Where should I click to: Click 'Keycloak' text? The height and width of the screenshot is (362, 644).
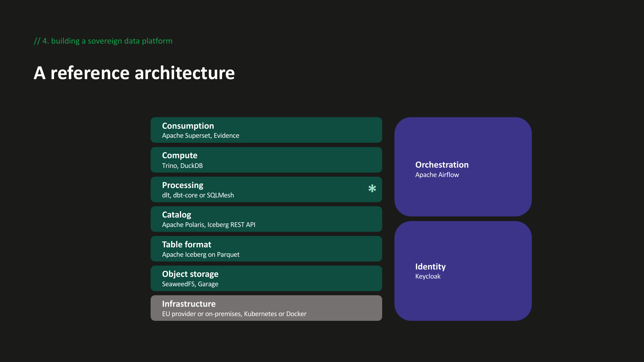(x=428, y=276)
